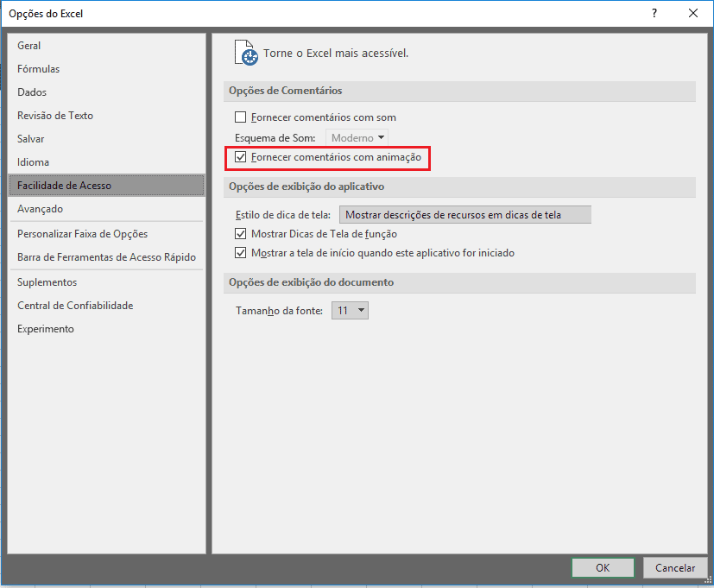Uncheck Mostrar a tela de início option

pos(241,254)
